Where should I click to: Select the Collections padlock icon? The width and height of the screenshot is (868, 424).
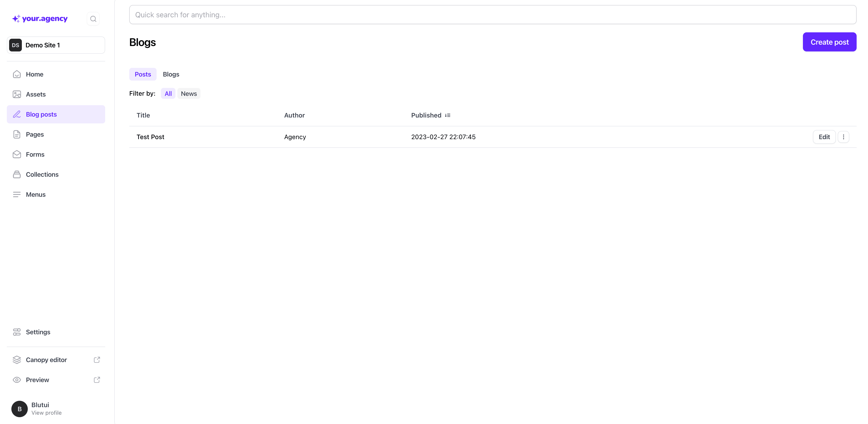[17, 174]
